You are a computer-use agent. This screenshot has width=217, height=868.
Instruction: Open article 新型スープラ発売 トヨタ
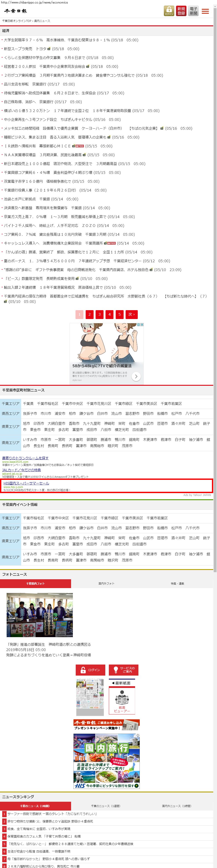click(25, 49)
